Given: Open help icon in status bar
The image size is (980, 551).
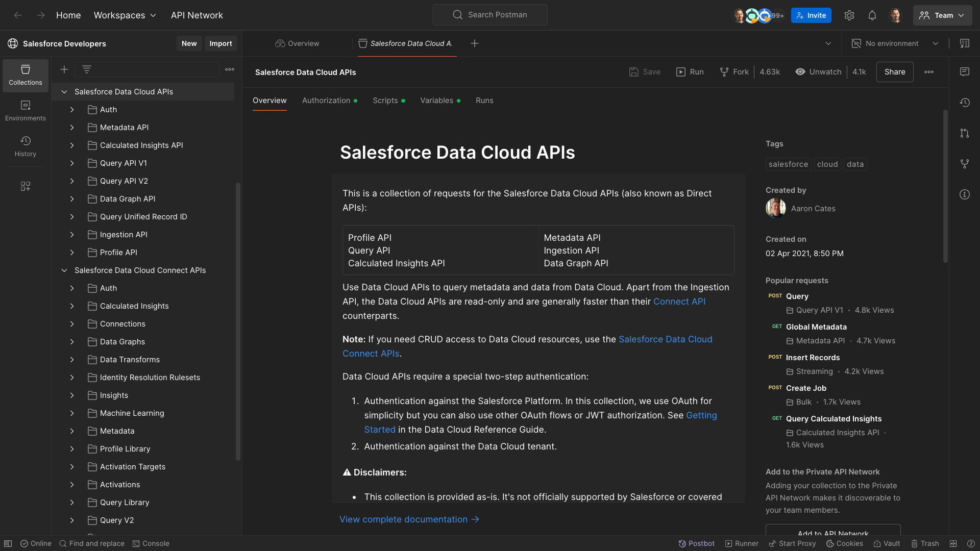Looking at the screenshot, I should click(x=971, y=543).
